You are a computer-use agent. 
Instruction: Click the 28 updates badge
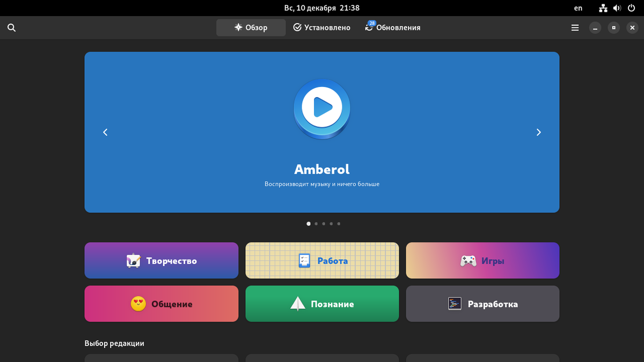371,23
